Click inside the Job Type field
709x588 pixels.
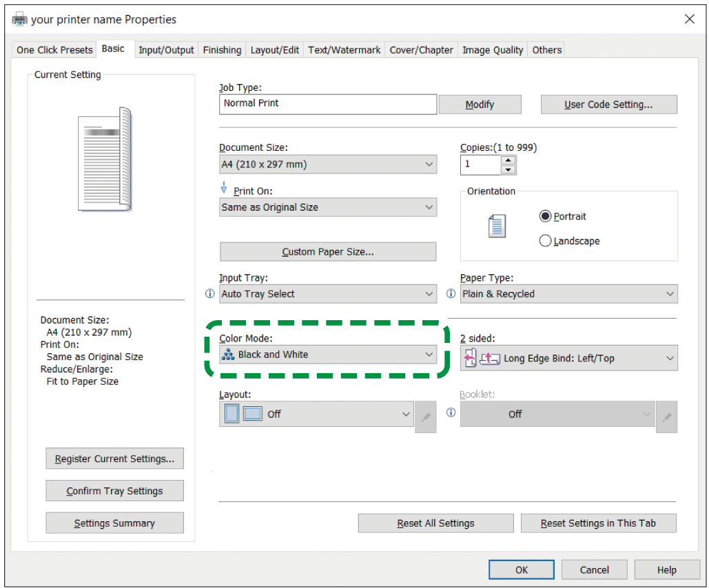[327, 104]
